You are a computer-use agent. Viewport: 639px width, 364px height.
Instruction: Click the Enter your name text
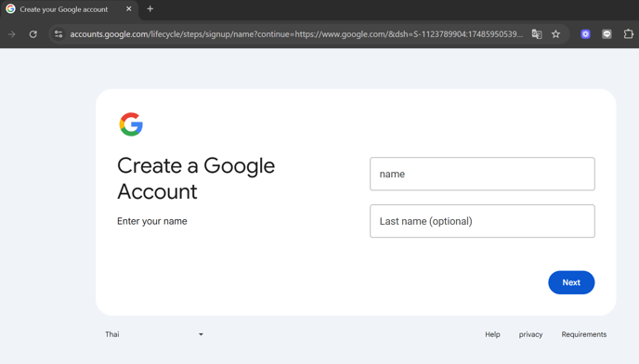point(152,221)
